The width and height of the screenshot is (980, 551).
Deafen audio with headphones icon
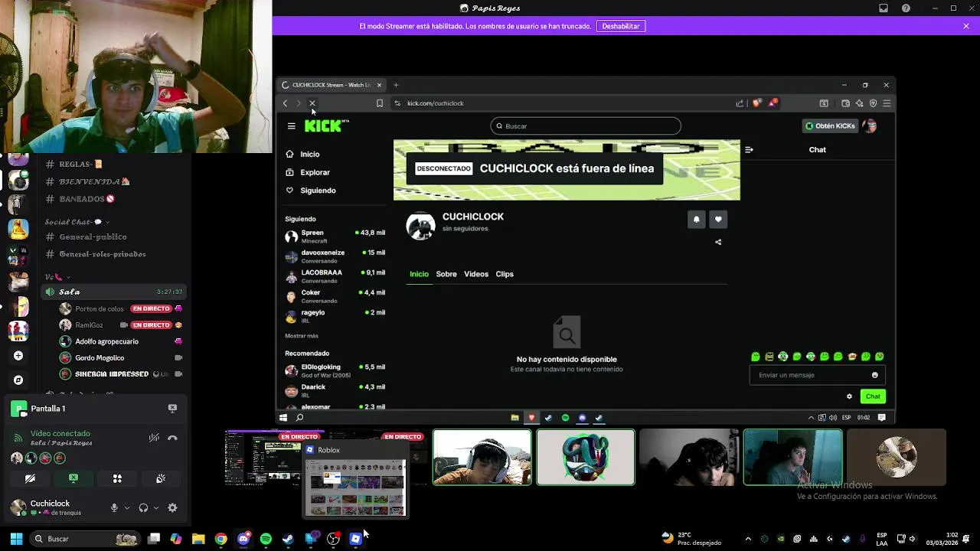coord(143,507)
